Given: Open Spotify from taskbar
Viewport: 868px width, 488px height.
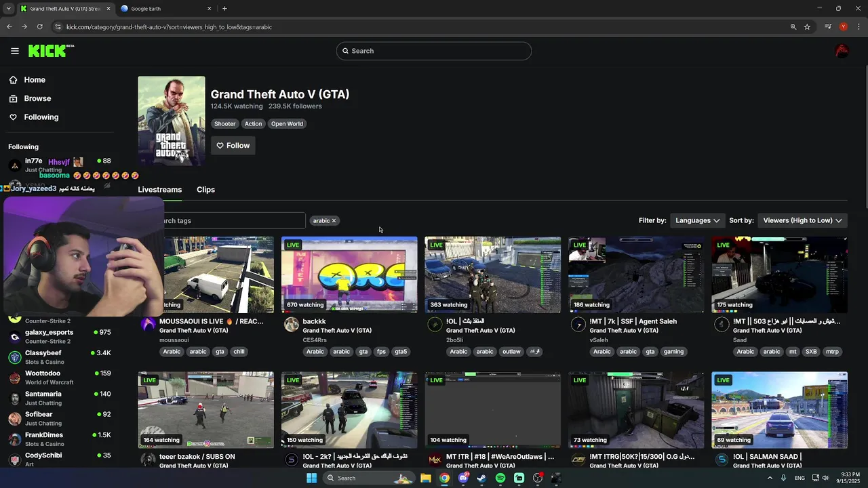Looking at the screenshot, I should (x=500, y=478).
